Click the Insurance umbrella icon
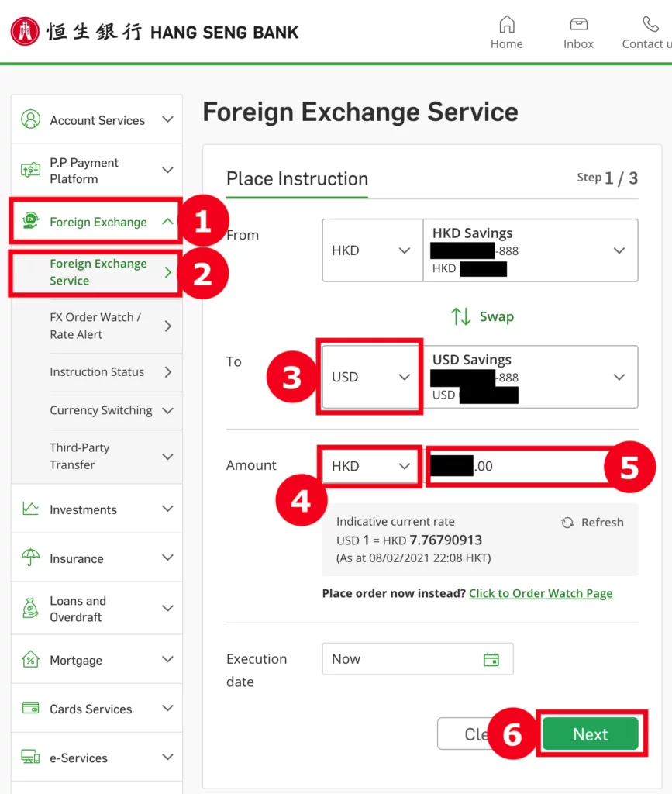The image size is (672, 794). point(30,557)
